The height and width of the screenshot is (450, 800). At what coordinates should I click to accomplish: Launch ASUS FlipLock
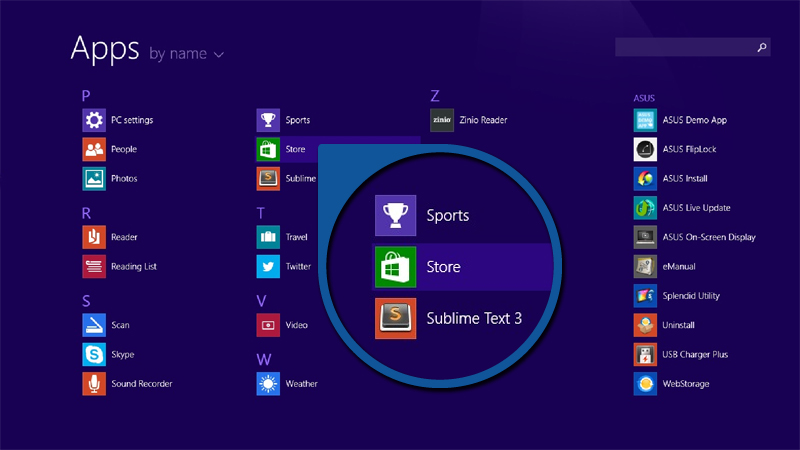click(x=645, y=149)
